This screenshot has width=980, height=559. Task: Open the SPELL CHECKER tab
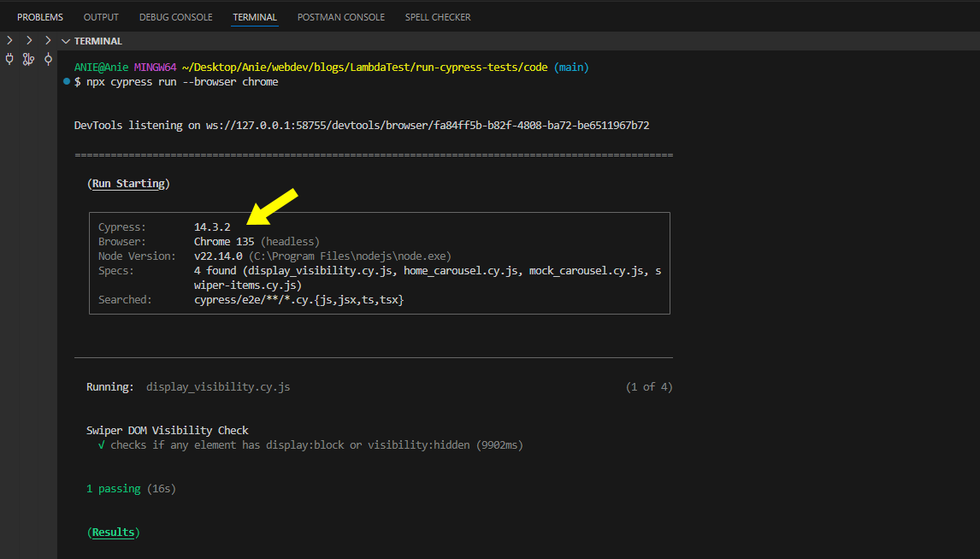438,16
